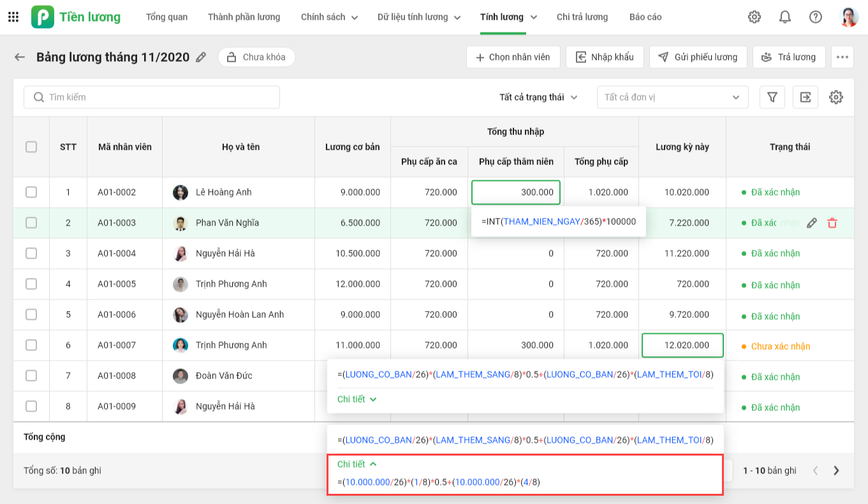
Task: Select Phụ cấp thâm niên cell 300.000 of Lê Hoàng Anh
Action: 516,192
